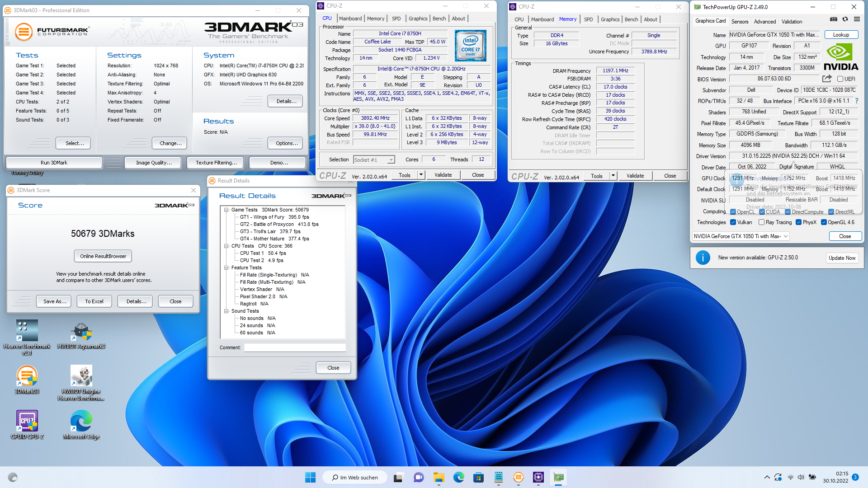The width and height of the screenshot is (868, 488).
Task: Open Tools dropdown arrow in CPU-Z Memory window
Action: pos(613,176)
